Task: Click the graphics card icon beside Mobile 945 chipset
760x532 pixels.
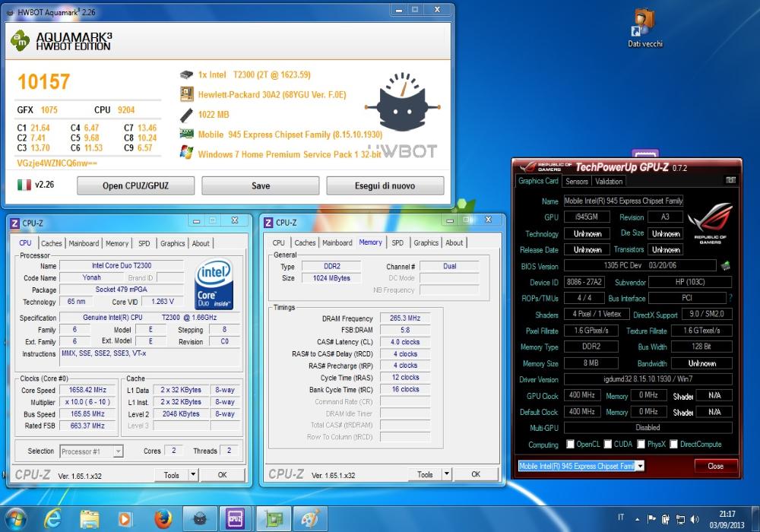Action: click(187, 134)
